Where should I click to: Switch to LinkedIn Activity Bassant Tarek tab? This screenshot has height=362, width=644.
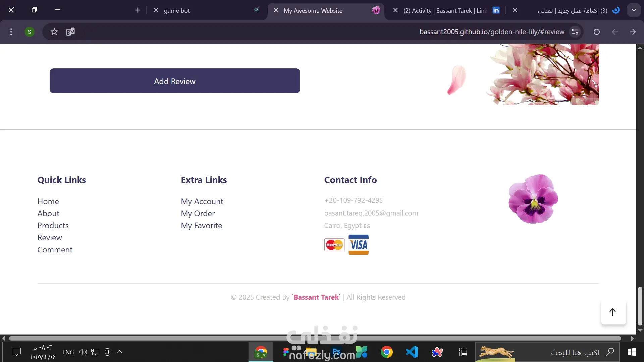click(444, 11)
